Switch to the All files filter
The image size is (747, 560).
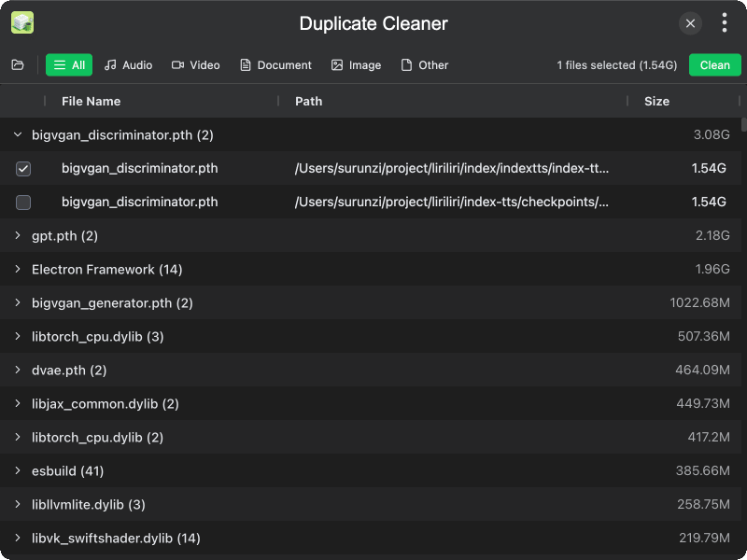[x=69, y=65]
